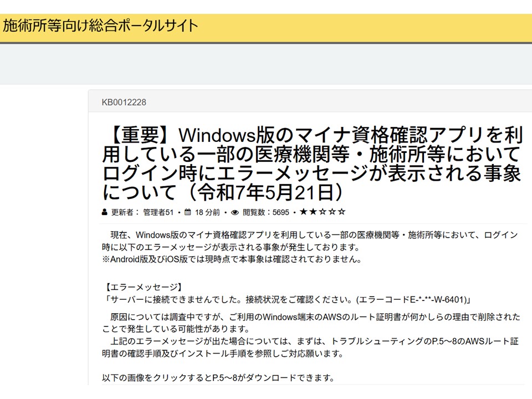Rate the article four stars
The height and width of the screenshot is (399, 532).
point(332,212)
